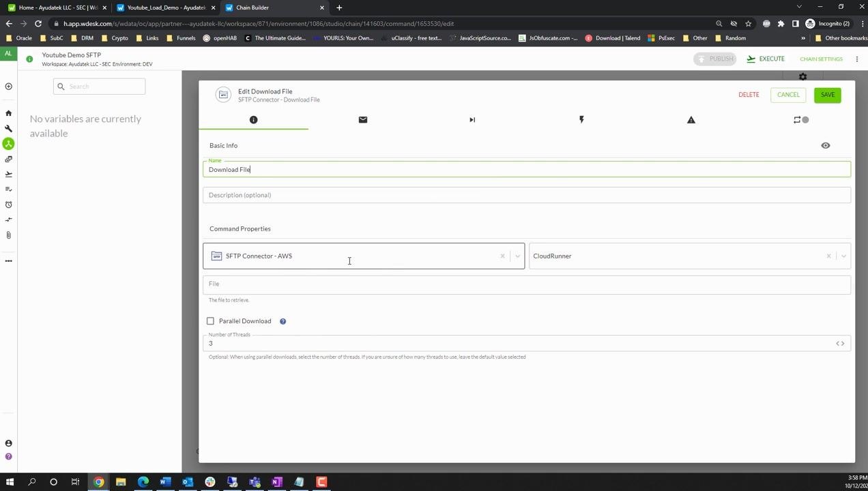Screen dimensions: 868x491
Task: Click the plus-circle create icon in the sidebar
Action: coord(8,87)
